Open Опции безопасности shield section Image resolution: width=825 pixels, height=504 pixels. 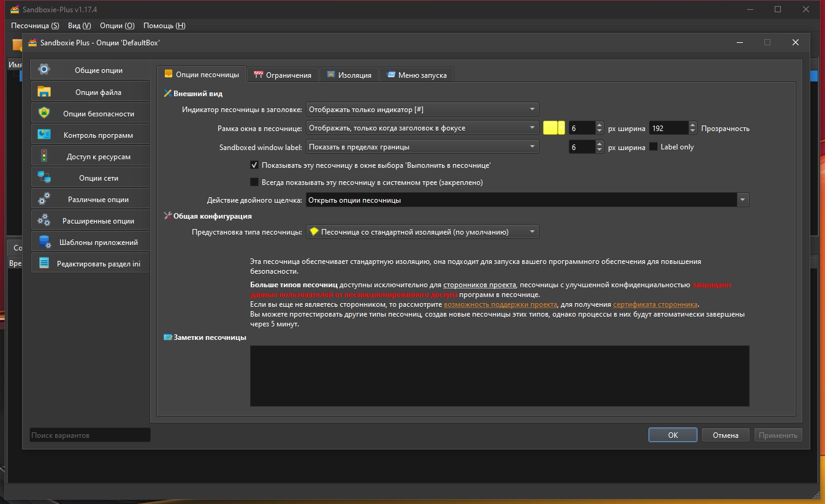point(90,113)
